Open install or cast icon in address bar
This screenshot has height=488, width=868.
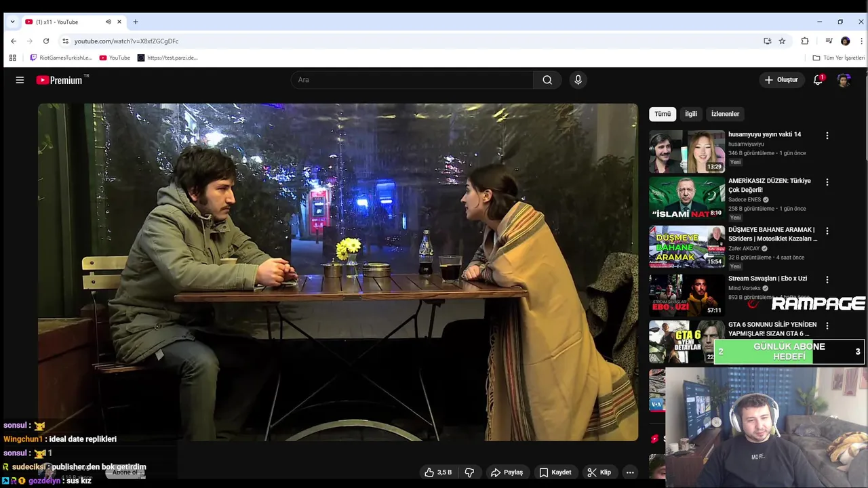[x=767, y=41]
